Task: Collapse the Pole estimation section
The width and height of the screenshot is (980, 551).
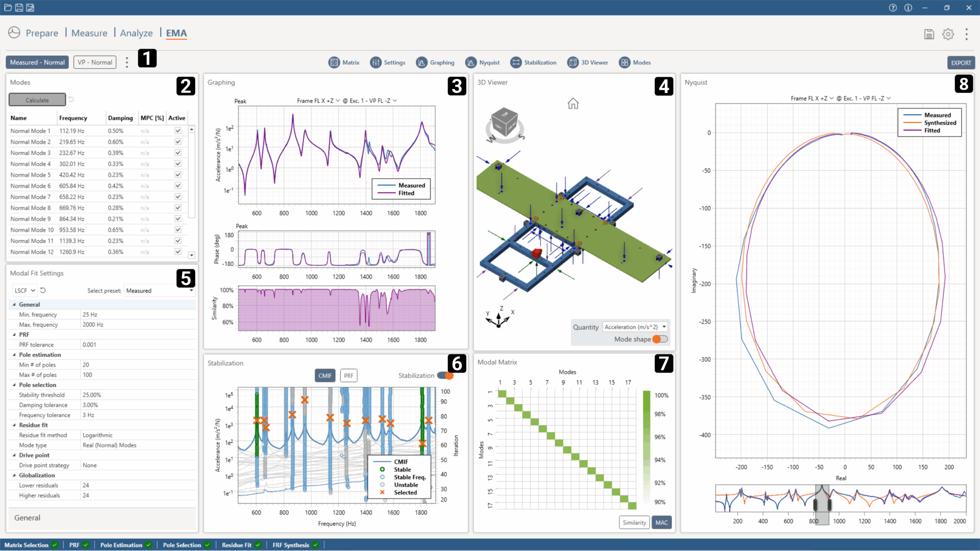Action: tap(14, 355)
